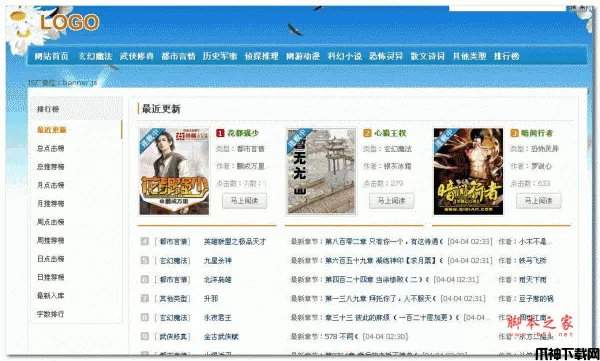Open the novel 九星杀神
Screen dimensions: 600x361
(x=218, y=261)
